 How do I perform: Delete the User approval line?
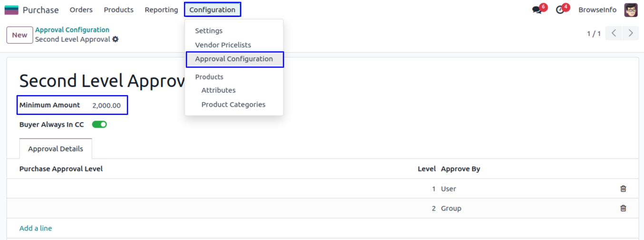click(623, 189)
